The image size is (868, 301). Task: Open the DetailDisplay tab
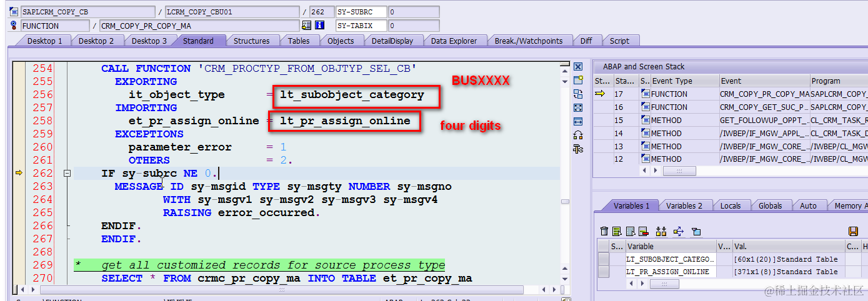392,41
